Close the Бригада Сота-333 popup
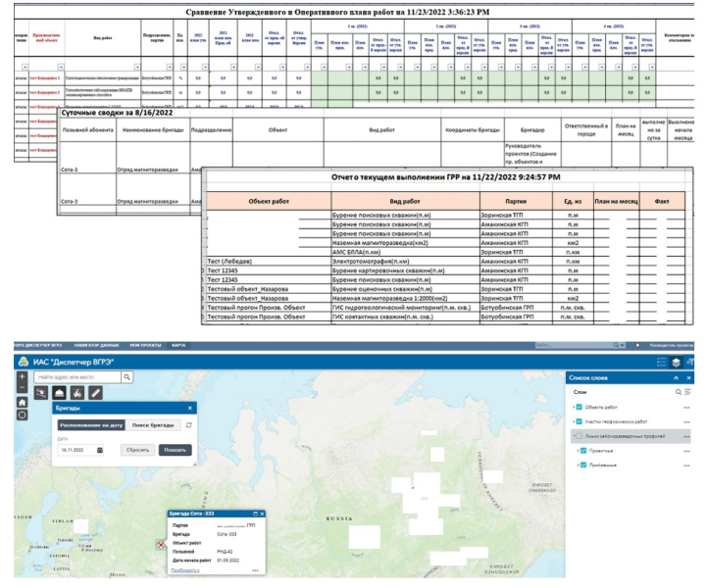706x588 pixels. (x=262, y=514)
